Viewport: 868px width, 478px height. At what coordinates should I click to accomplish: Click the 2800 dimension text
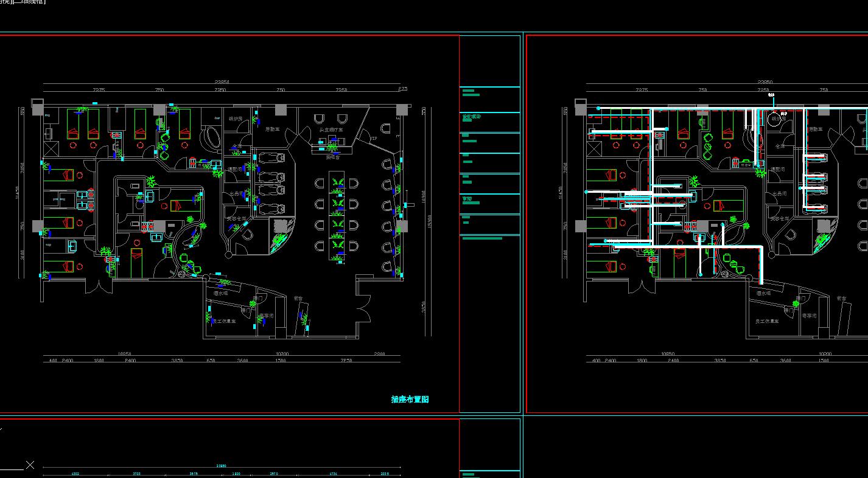coord(379,353)
